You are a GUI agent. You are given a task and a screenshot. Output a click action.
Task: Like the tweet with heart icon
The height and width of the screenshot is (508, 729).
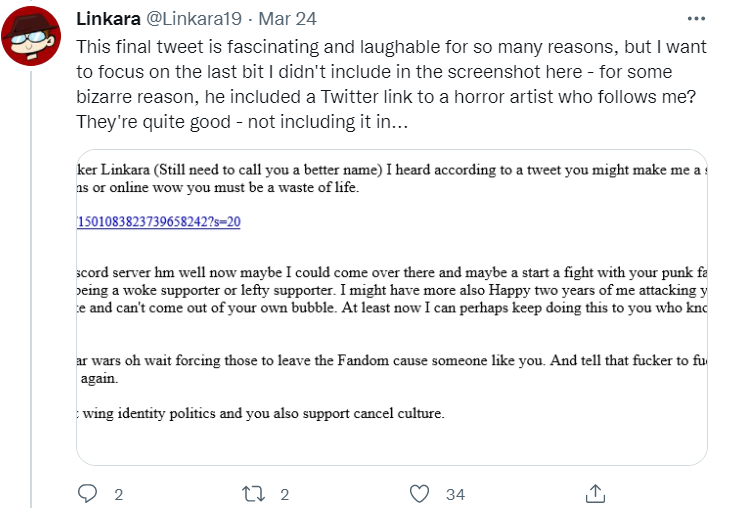click(419, 494)
